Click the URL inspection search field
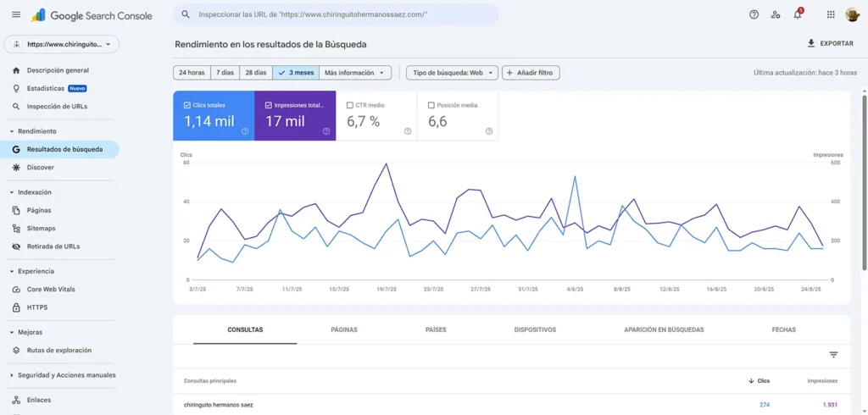 point(337,14)
